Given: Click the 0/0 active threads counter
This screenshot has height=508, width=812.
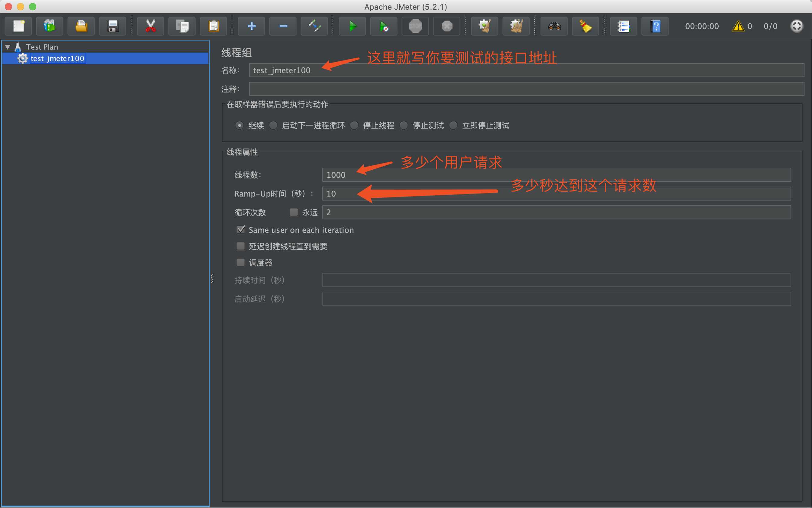Looking at the screenshot, I should [x=770, y=26].
